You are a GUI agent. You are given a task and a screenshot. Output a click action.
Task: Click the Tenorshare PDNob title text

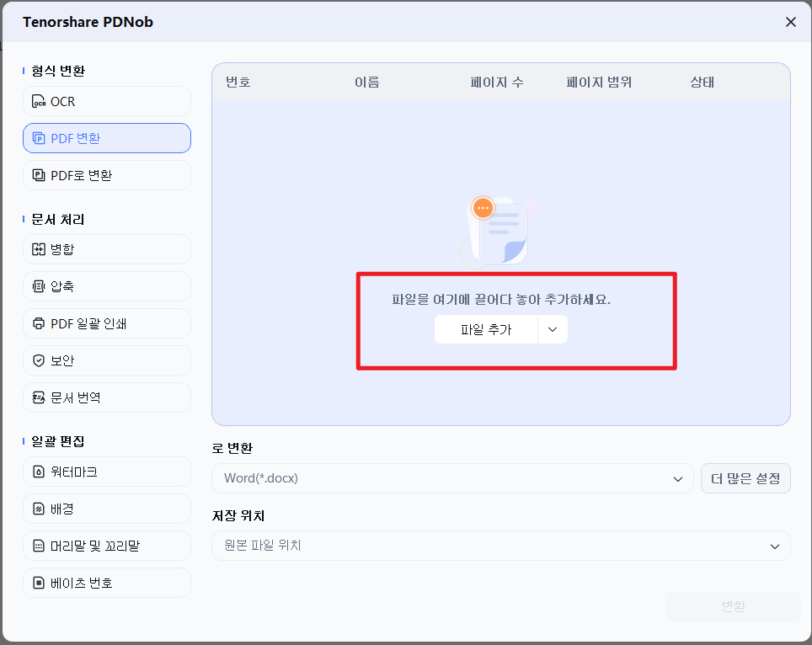88,22
